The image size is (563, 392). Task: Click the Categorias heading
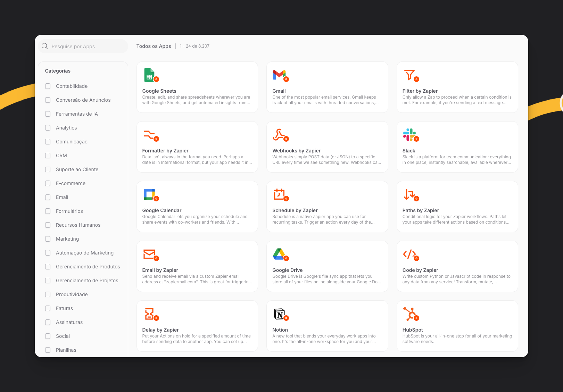click(58, 71)
